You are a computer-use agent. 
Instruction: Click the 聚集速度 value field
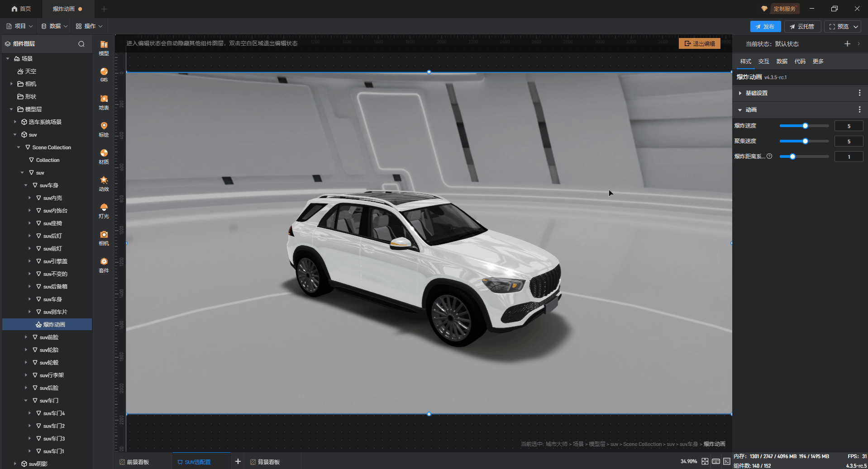(849, 142)
